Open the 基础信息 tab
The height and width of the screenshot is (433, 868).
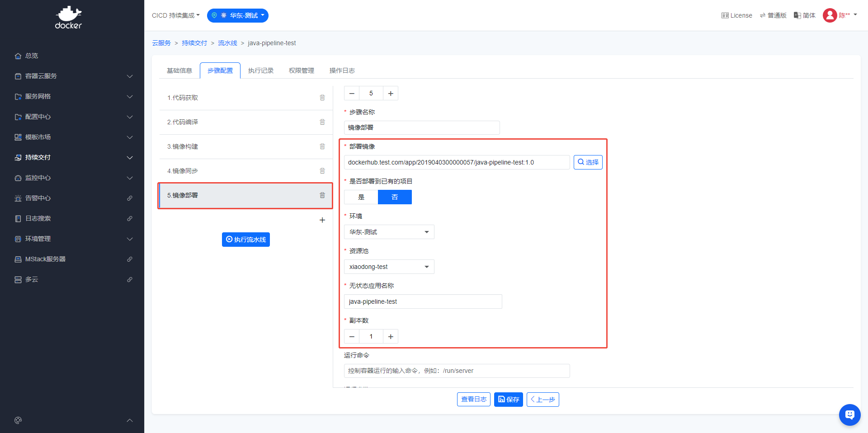(x=179, y=71)
